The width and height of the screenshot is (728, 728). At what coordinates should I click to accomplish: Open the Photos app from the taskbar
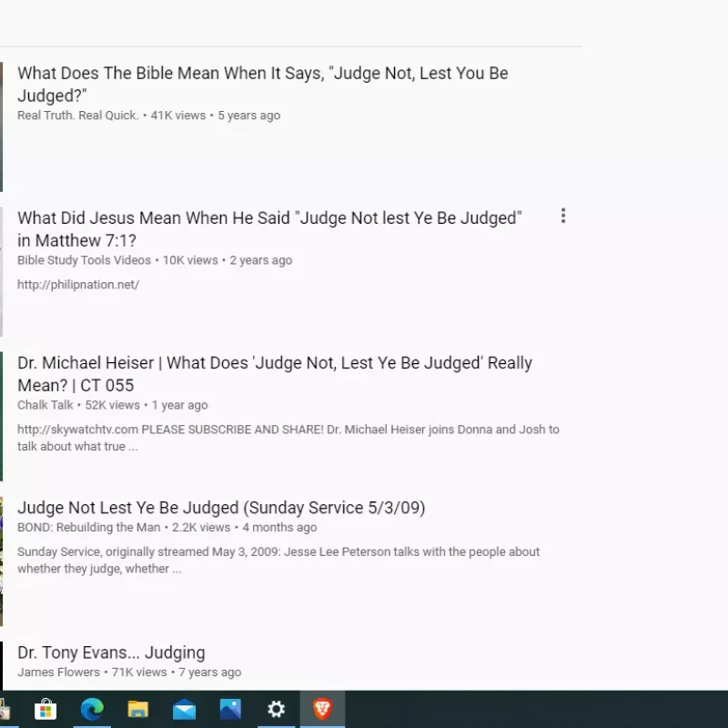pos(230,709)
